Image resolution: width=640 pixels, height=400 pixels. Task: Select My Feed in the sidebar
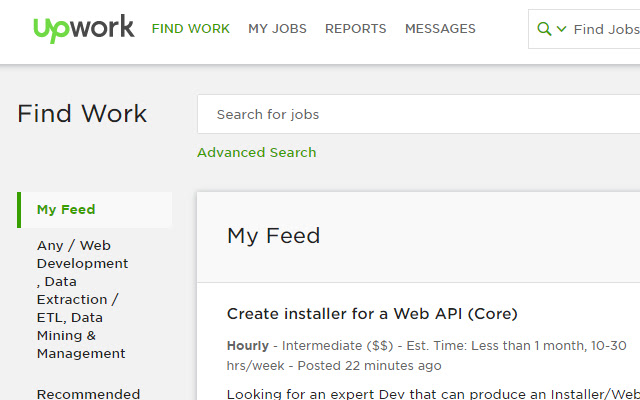click(x=94, y=209)
